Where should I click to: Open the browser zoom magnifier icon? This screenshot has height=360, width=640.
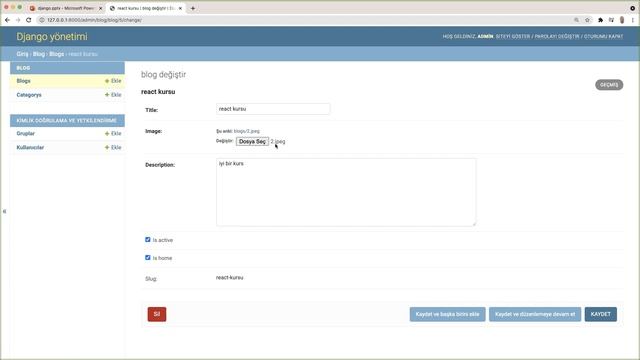576,20
